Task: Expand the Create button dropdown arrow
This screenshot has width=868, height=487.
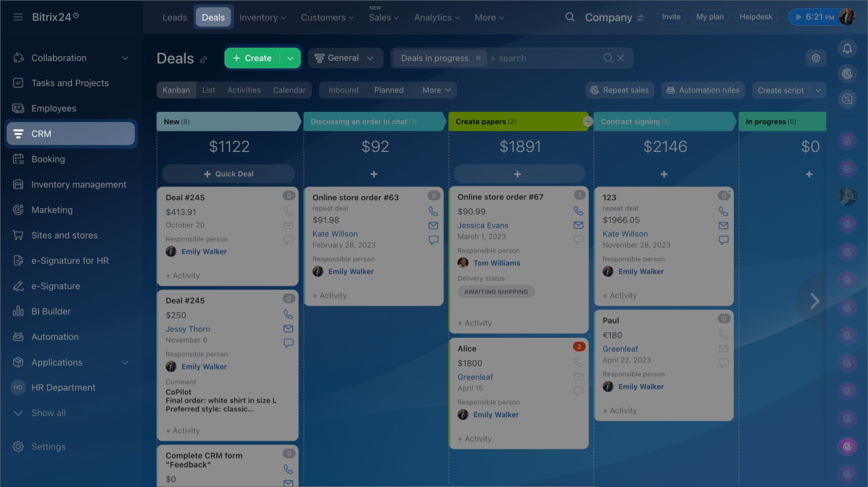Action: [290, 58]
